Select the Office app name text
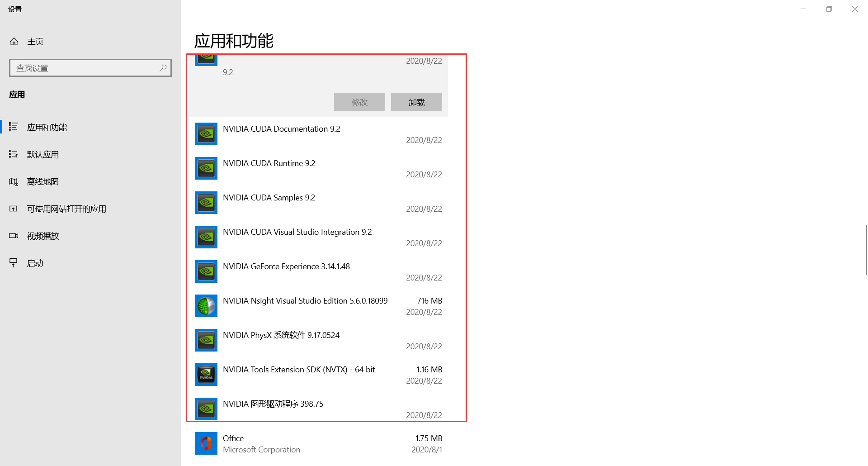Image resolution: width=868 pixels, height=466 pixels. [x=233, y=438]
